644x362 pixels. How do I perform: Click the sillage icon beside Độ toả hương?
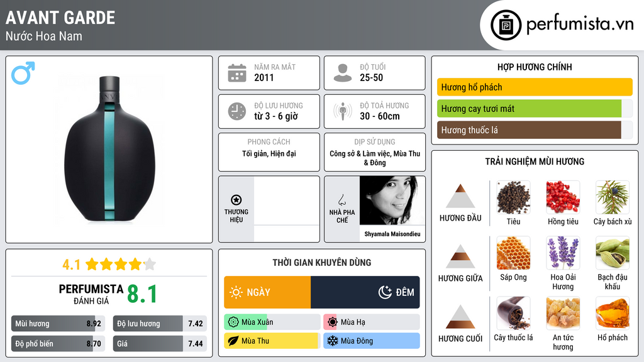[343, 111]
